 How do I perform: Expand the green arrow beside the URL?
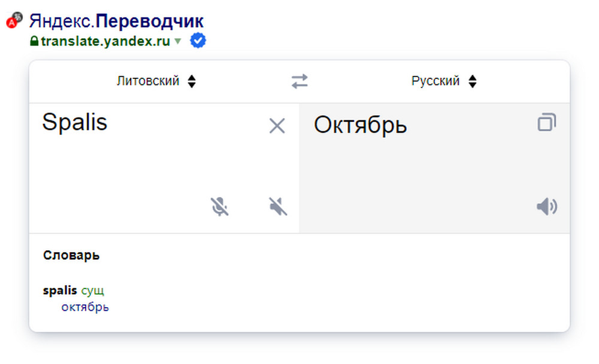click(x=177, y=42)
